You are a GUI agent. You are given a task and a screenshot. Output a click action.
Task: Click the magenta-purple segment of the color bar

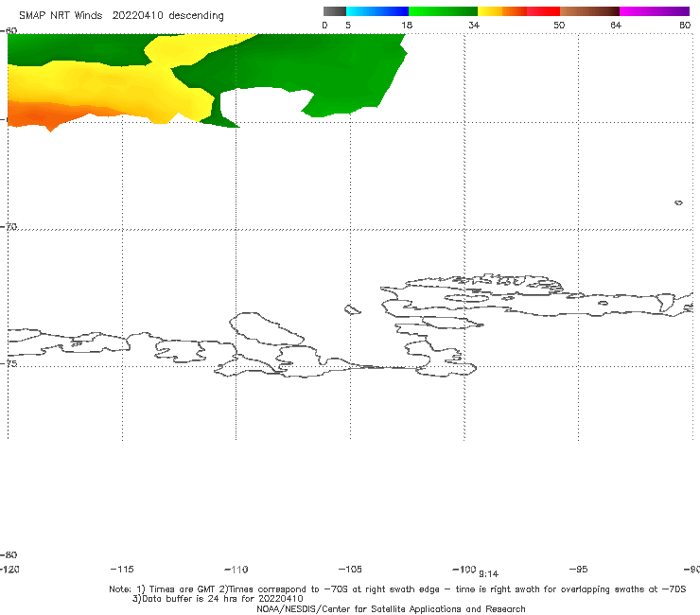point(655,11)
